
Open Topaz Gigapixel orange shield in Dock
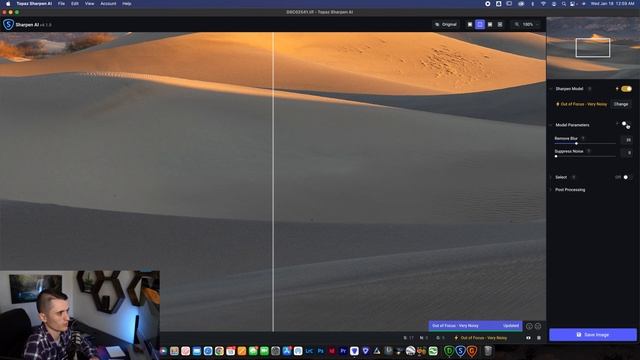coord(472,351)
